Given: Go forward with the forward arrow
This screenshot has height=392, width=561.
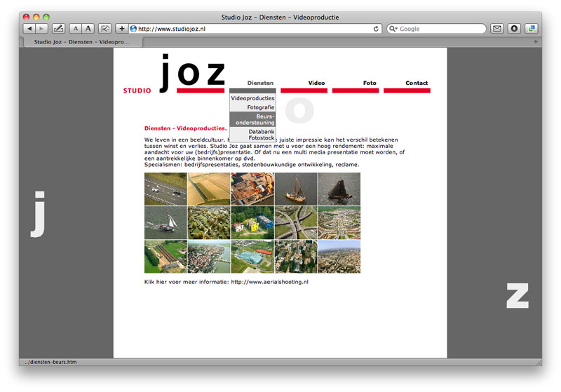Looking at the screenshot, I should tap(41, 29).
